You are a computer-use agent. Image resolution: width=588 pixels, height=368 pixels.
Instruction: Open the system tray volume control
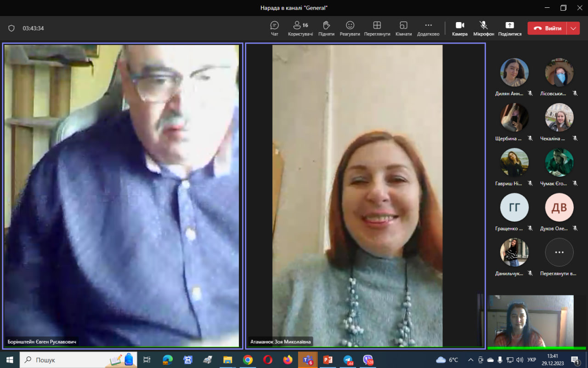click(x=520, y=360)
